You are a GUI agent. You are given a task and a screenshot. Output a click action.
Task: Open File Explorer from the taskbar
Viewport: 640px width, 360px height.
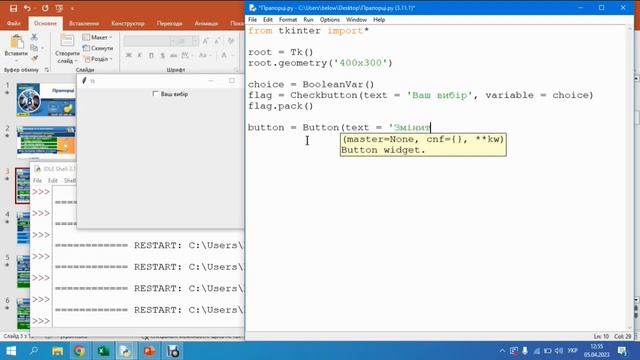point(57,351)
